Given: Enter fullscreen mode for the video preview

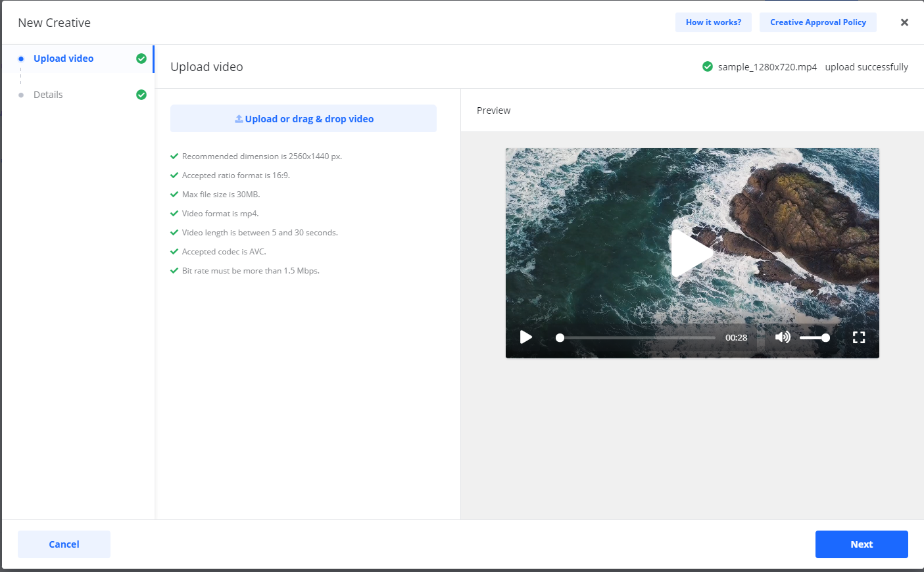Looking at the screenshot, I should [x=858, y=337].
